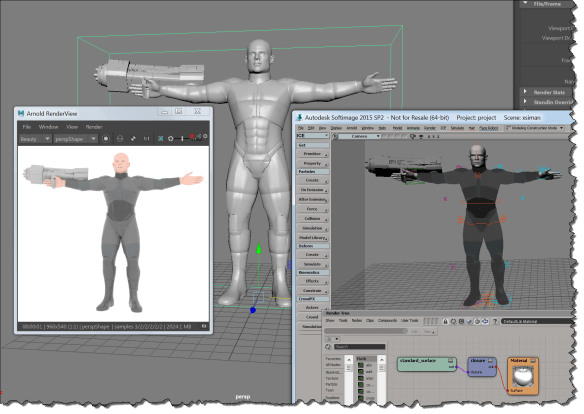Select the Texture category in preset list

(332, 378)
